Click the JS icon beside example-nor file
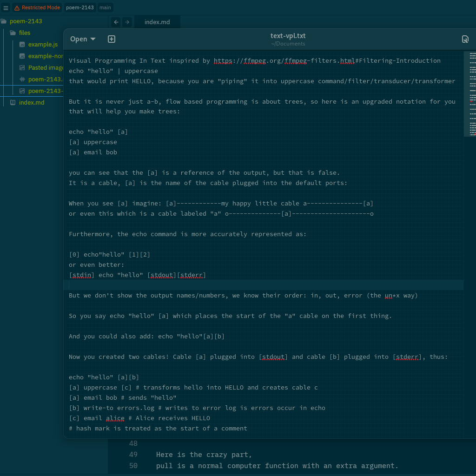Image resolution: width=476 pixels, height=476 pixels. tap(22, 56)
